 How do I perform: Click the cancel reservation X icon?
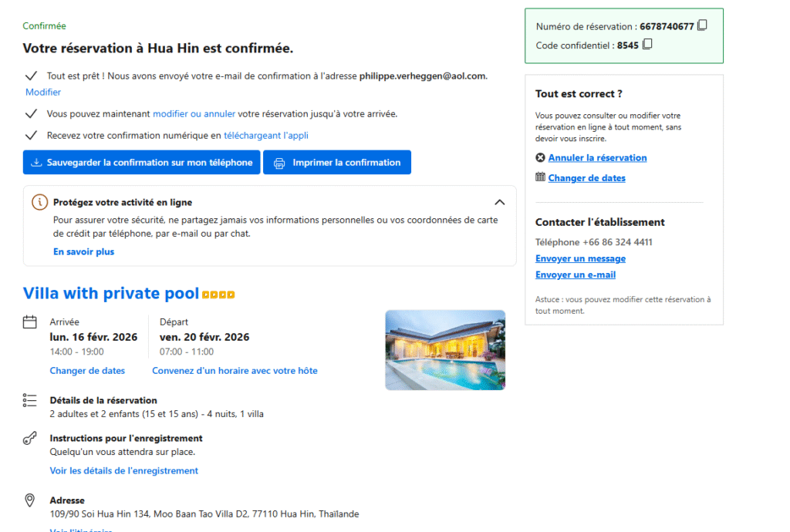point(540,157)
